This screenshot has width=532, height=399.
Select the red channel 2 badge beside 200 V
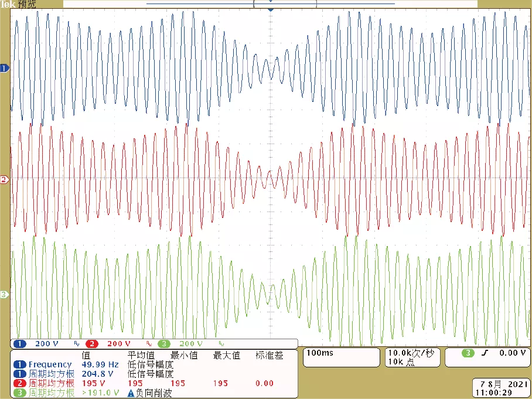point(91,344)
